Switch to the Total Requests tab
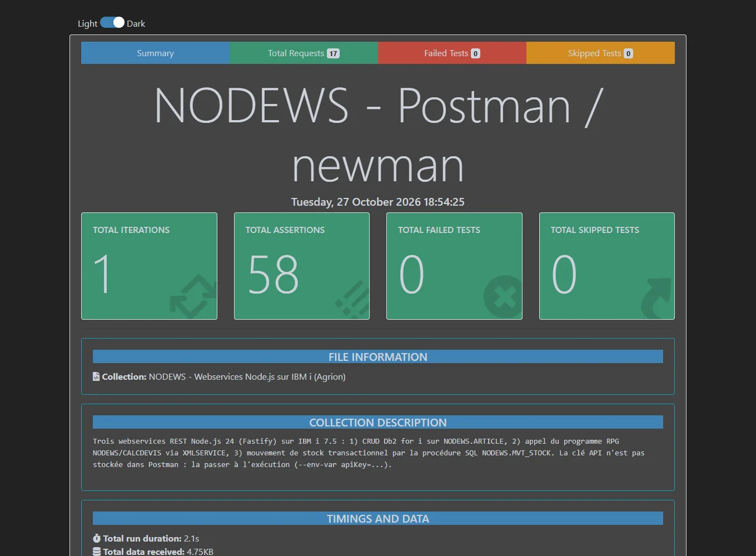Viewport: 756px width, 556px height. [x=304, y=53]
